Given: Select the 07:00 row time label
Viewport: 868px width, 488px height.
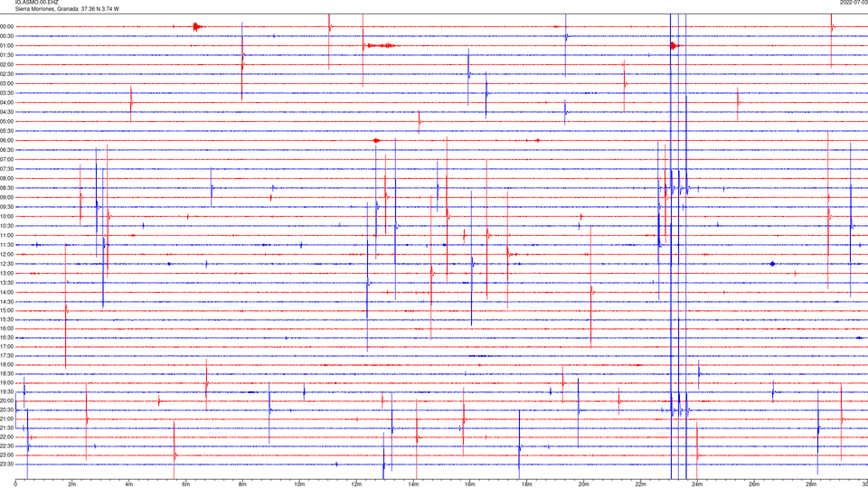Looking at the screenshot, I should point(7,159).
